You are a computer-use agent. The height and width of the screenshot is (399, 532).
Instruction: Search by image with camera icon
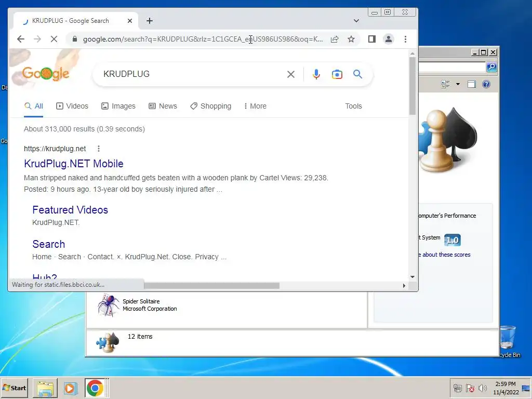(x=337, y=74)
